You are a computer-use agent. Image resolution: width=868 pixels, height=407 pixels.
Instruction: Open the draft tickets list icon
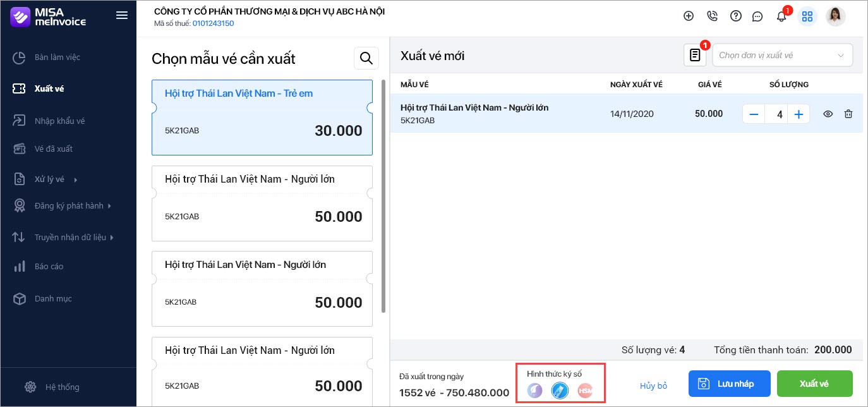(x=695, y=55)
